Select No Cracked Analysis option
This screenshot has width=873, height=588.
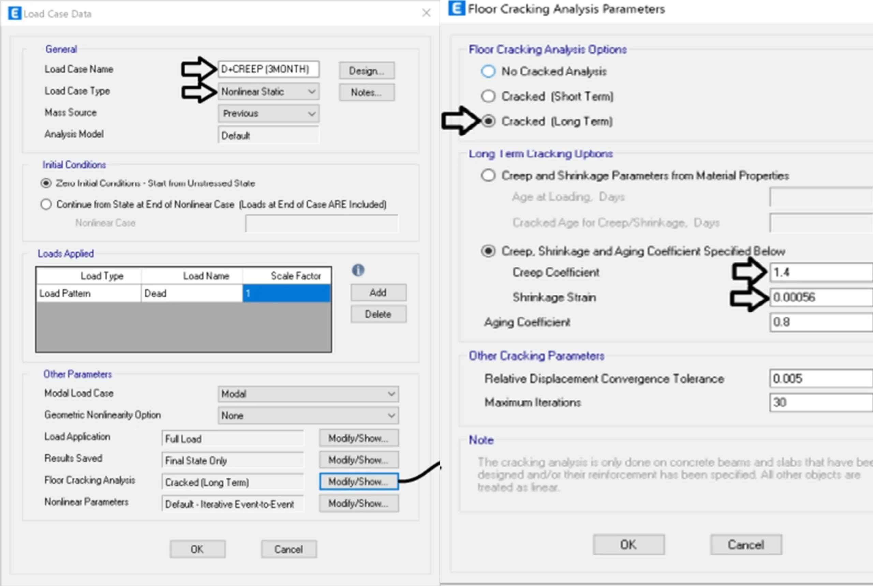[x=488, y=71]
